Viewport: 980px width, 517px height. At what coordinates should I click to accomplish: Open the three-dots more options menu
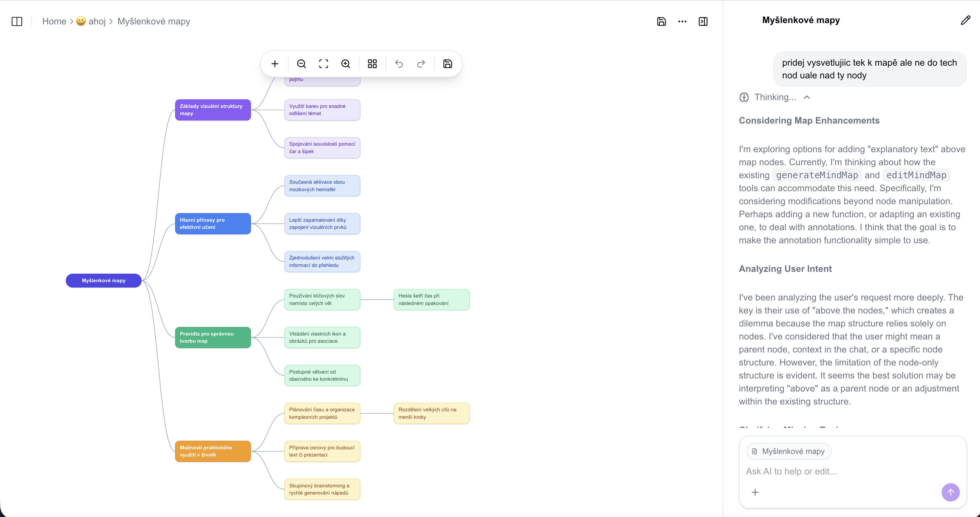(x=682, y=21)
